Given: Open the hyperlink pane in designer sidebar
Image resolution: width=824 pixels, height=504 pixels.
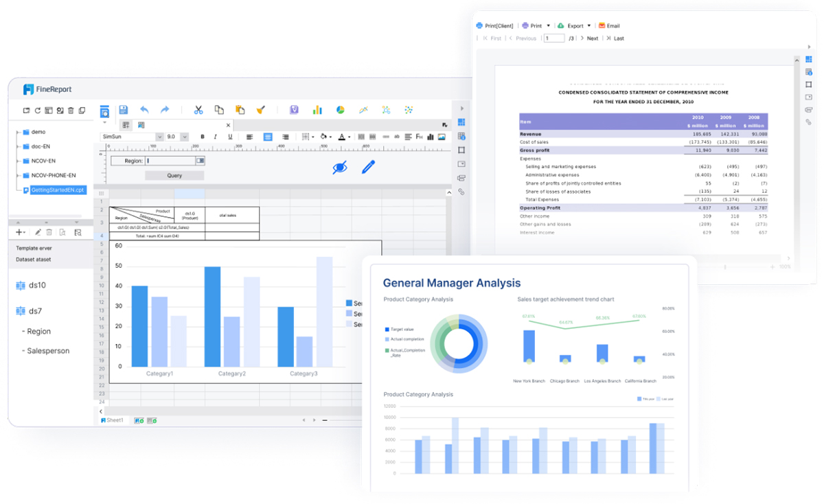Looking at the screenshot, I should tap(461, 192).
